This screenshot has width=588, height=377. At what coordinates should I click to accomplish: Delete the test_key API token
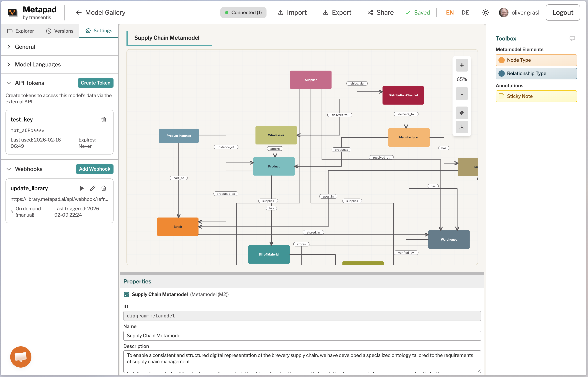(104, 120)
